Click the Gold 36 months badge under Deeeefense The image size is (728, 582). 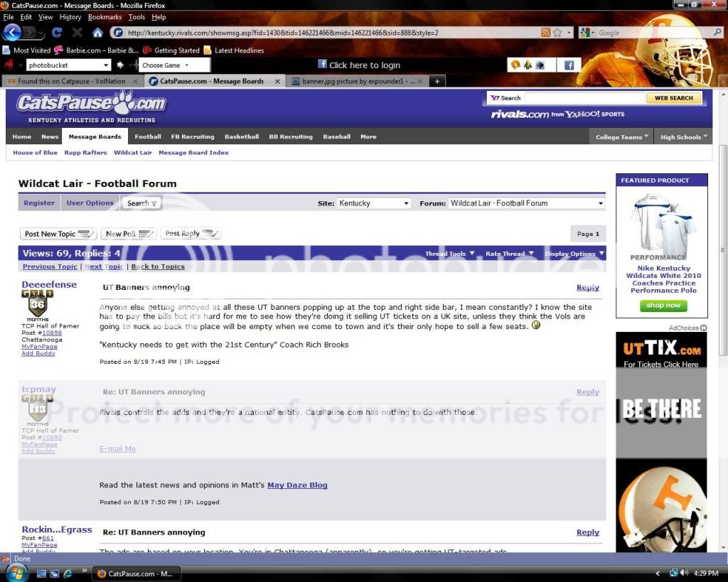coord(37,304)
